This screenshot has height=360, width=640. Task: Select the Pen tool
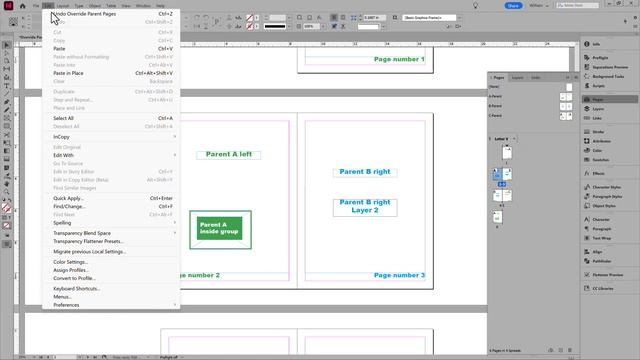point(7,102)
